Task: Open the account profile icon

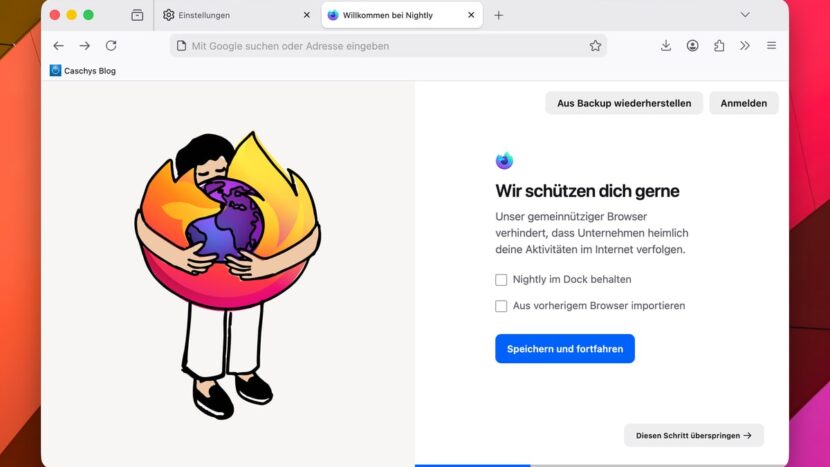Action: pyautogui.click(x=692, y=46)
